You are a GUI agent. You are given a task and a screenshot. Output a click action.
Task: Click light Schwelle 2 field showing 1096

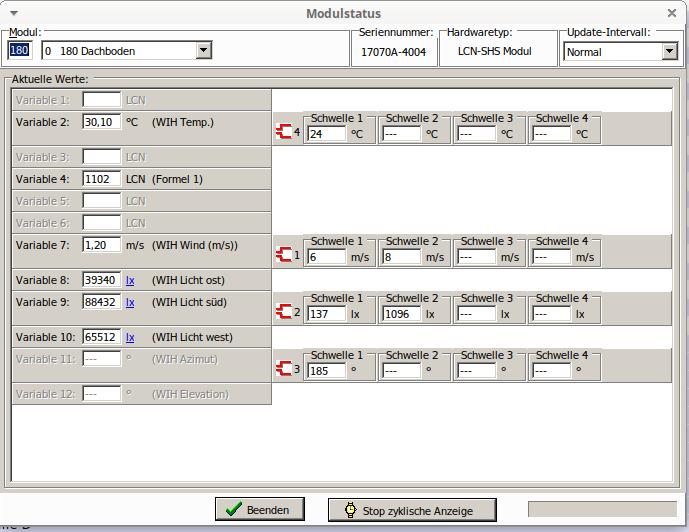point(401,314)
